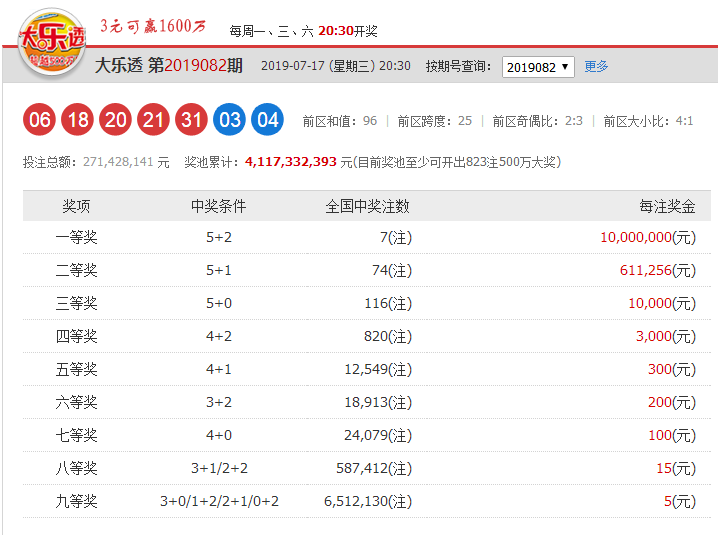The height and width of the screenshot is (535, 718).
Task: Click the 五等奖 row label
Action: (76, 369)
